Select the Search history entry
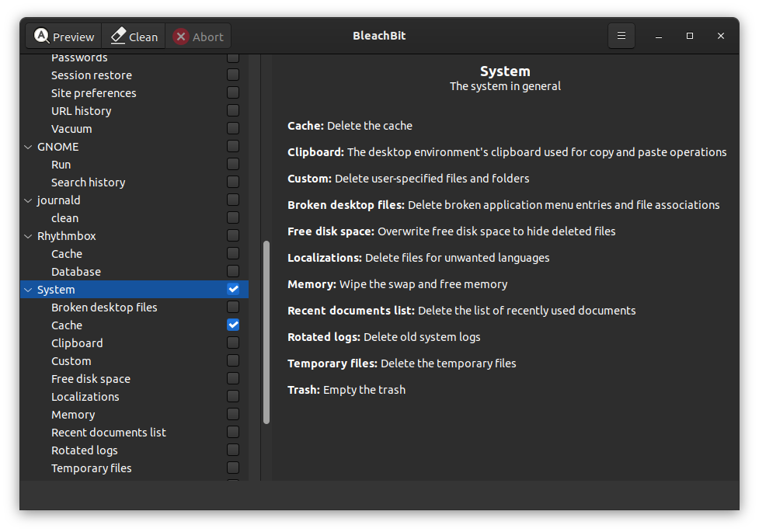Viewport: 759px width, 532px height. pyautogui.click(x=88, y=183)
